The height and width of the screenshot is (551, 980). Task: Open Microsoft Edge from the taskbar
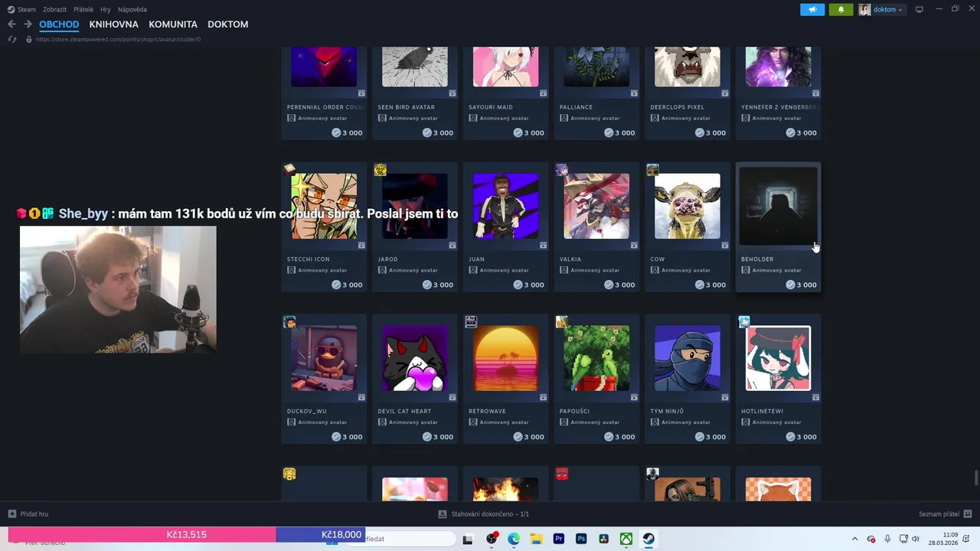(x=514, y=539)
